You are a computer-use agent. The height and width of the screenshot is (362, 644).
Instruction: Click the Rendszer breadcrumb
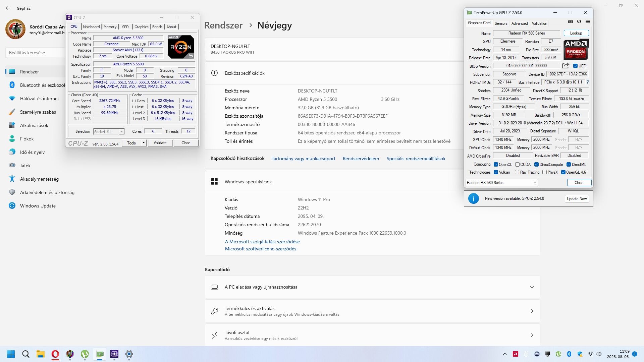tap(223, 25)
